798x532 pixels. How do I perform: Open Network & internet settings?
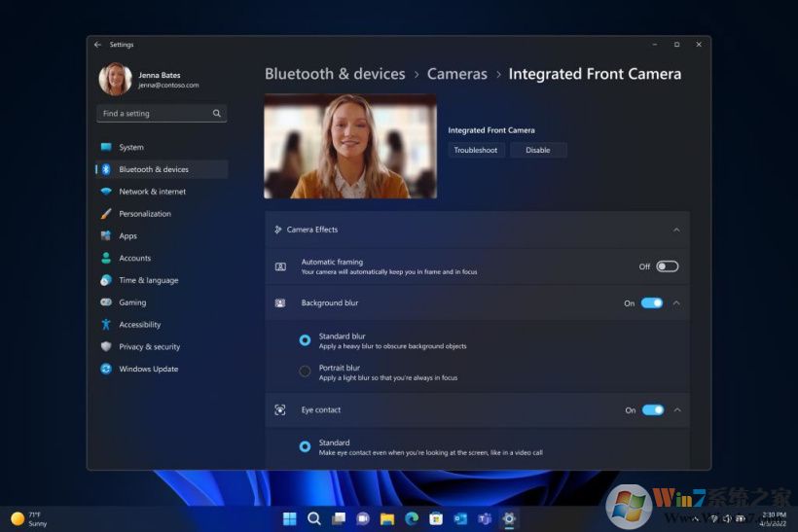pos(152,192)
